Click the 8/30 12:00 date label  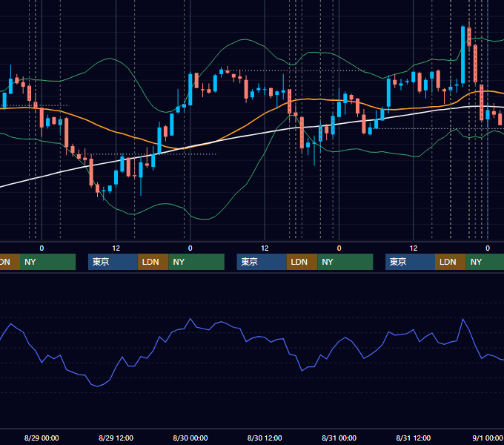point(265,438)
